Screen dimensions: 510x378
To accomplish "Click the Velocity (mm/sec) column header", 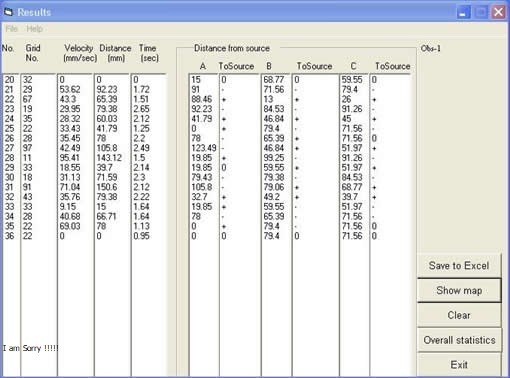I will (79, 53).
